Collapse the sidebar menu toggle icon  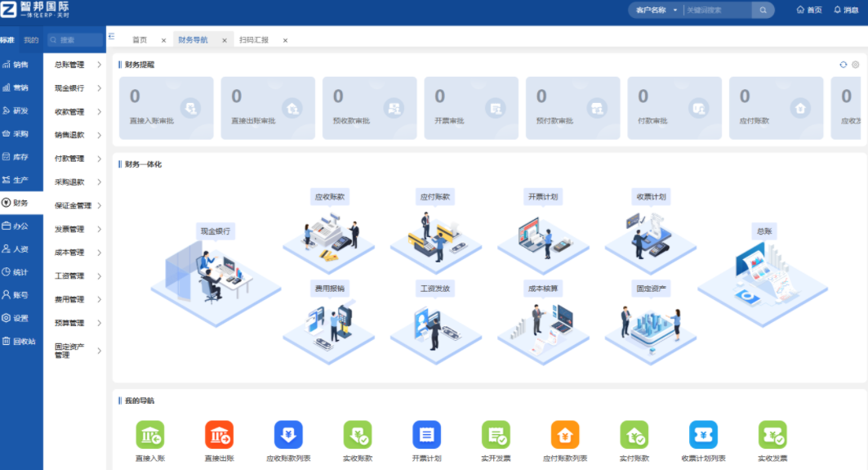pos(112,37)
